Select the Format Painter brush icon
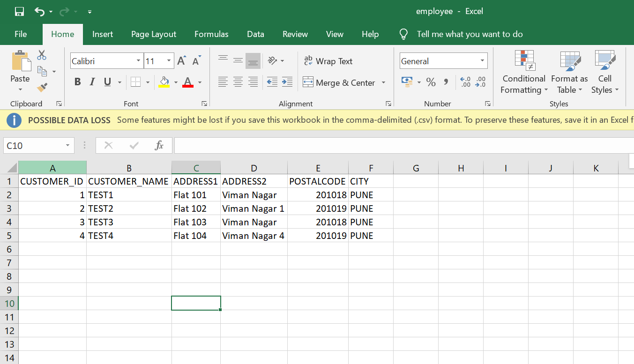 [x=42, y=87]
